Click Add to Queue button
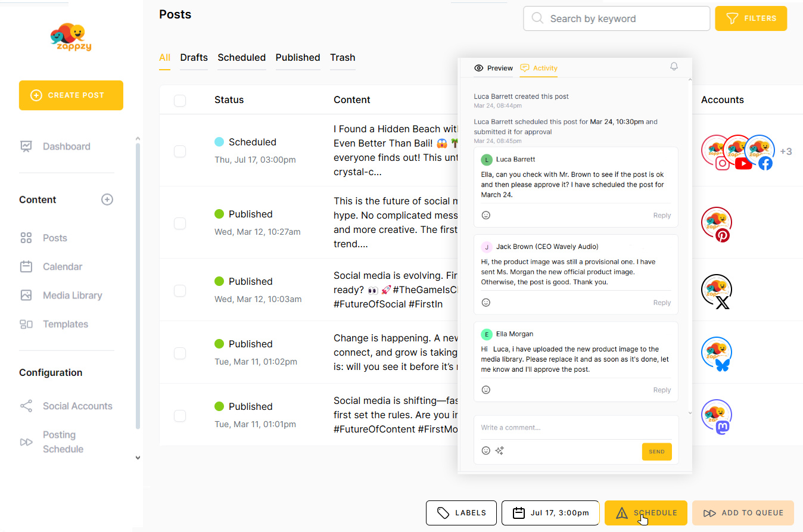 coord(743,513)
